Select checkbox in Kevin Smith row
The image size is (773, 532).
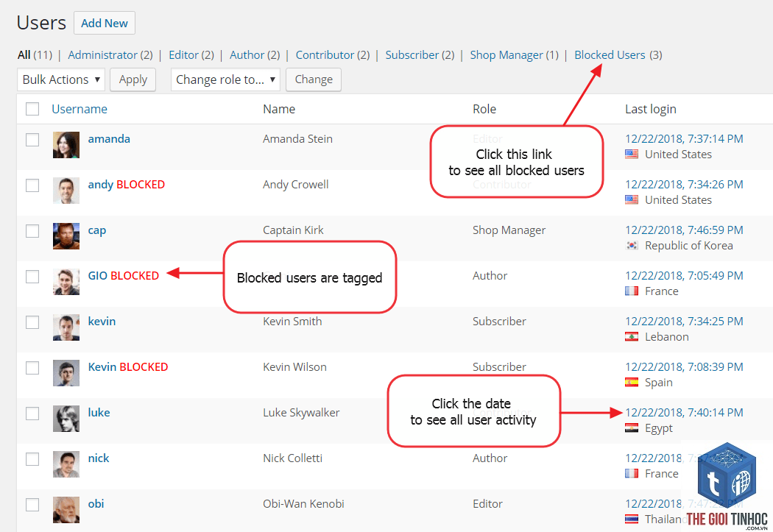point(32,322)
